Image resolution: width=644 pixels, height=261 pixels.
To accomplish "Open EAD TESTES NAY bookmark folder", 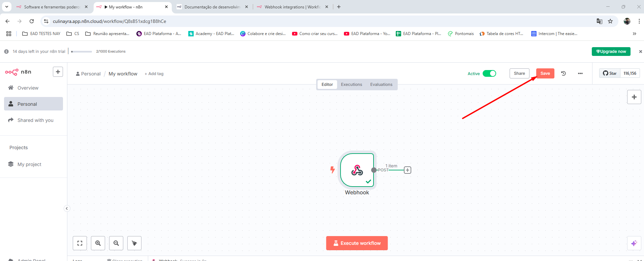I will pos(41,34).
